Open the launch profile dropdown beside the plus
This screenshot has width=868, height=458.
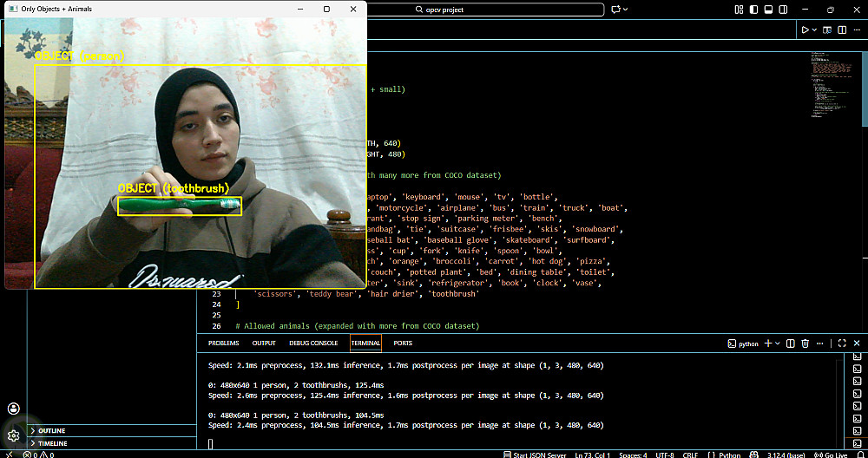click(x=778, y=343)
